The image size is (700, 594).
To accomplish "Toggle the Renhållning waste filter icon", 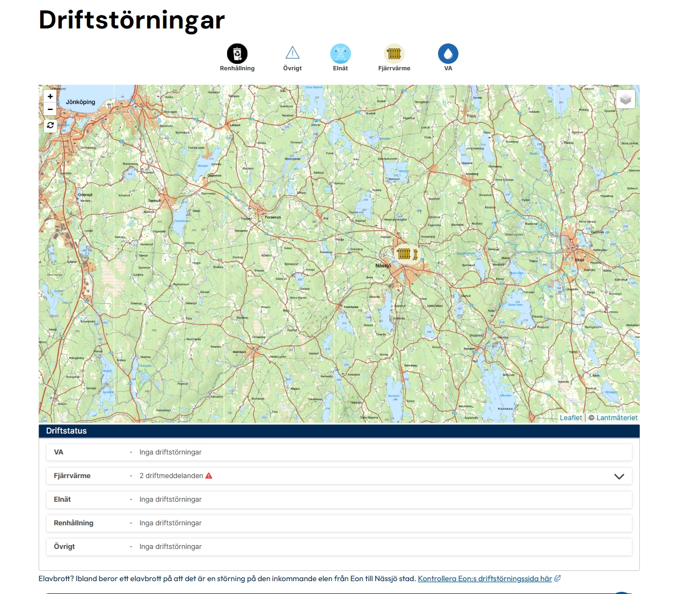I will click(x=237, y=54).
